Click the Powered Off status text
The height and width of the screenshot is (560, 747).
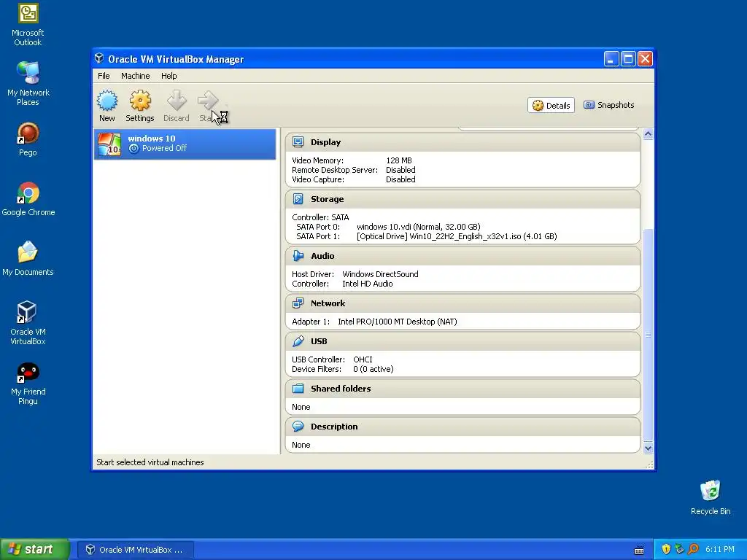[x=164, y=148]
